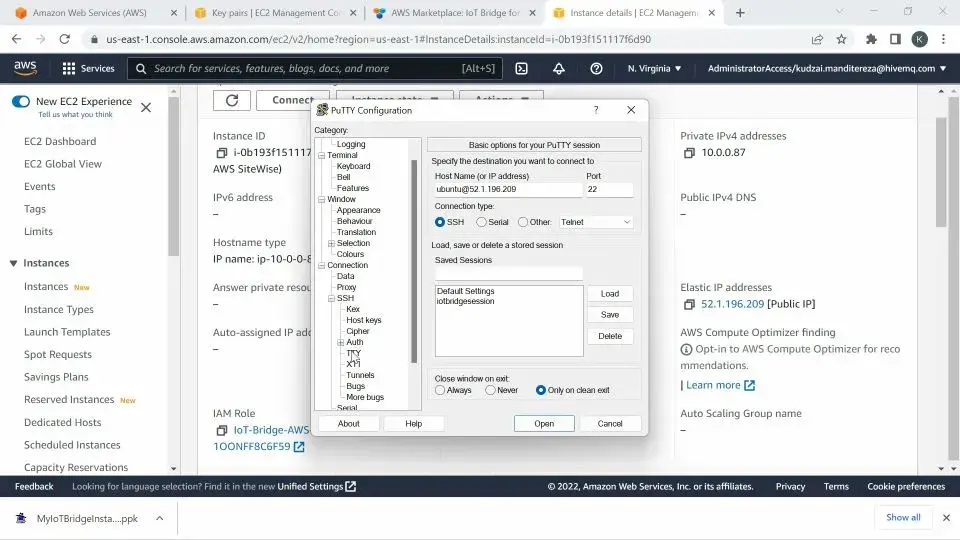Open Chrome three-dot menu
The height and width of the screenshot is (540, 960).
[x=943, y=39]
